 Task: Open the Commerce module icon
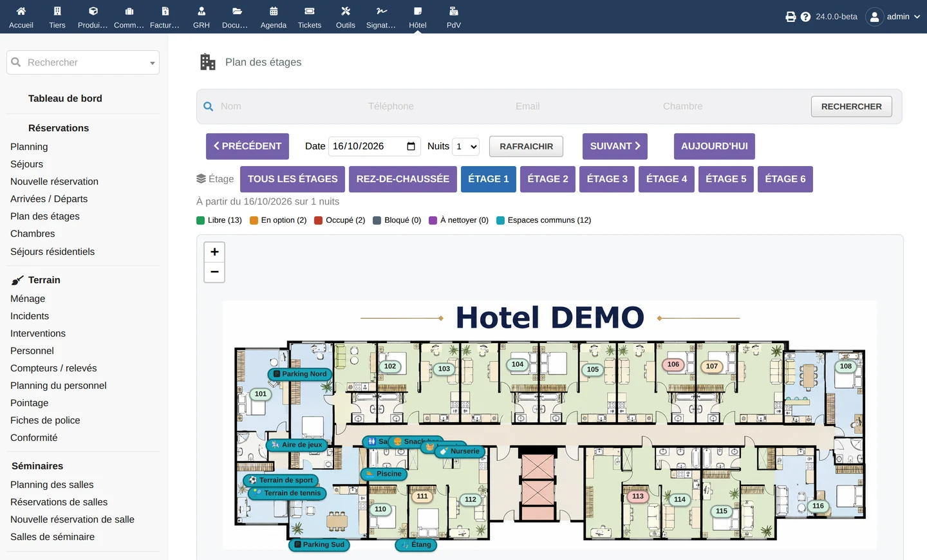129,11
